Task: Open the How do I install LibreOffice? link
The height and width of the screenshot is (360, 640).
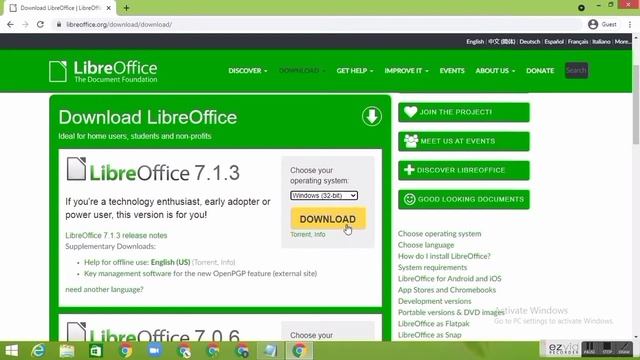Action: 444,256
